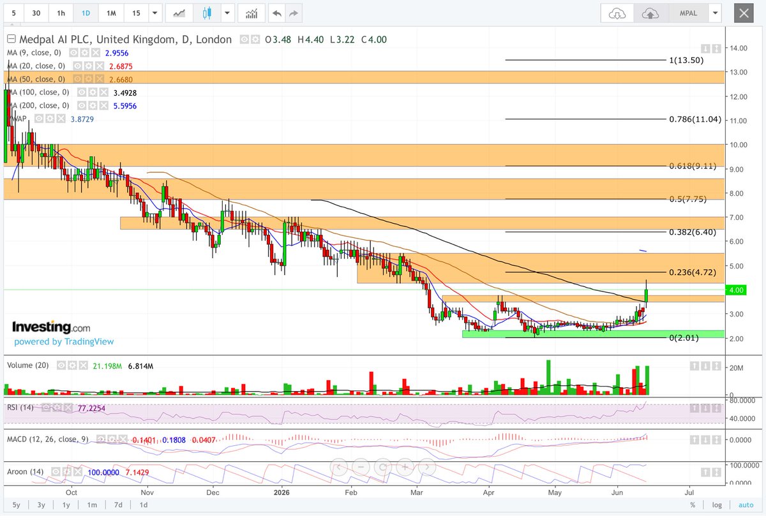Toggle logarithmic scale with log button

coord(717,505)
